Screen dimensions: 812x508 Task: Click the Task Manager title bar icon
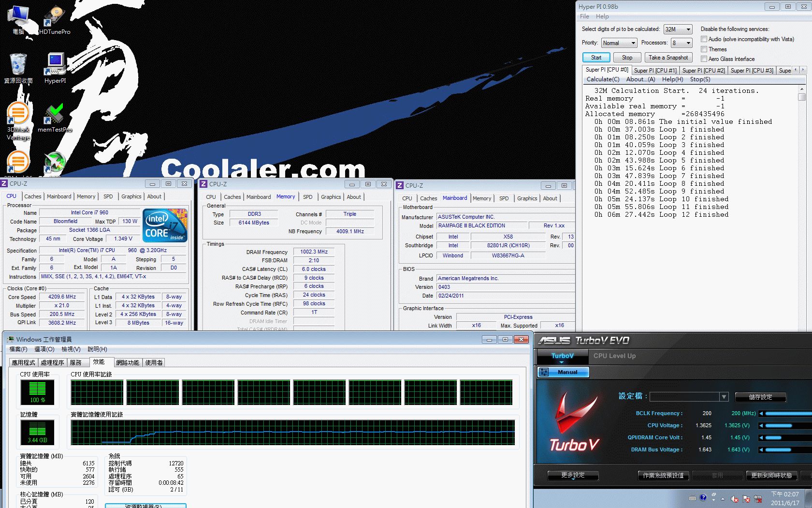[x=10, y=340]
